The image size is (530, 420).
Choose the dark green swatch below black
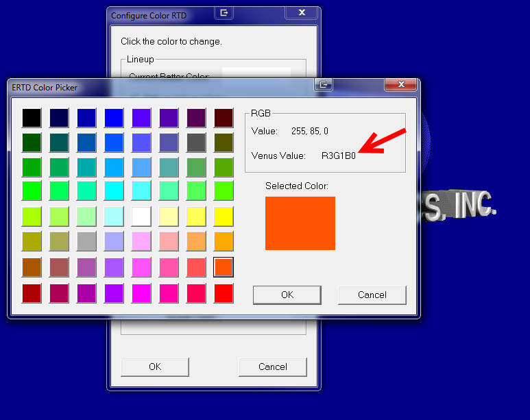[32, 142]
